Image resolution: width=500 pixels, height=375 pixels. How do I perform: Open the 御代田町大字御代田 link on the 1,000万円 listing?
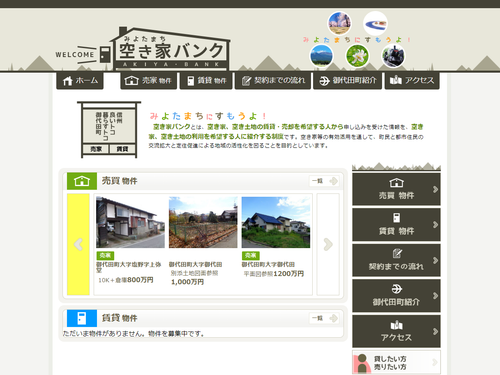(x=196, y=264)
